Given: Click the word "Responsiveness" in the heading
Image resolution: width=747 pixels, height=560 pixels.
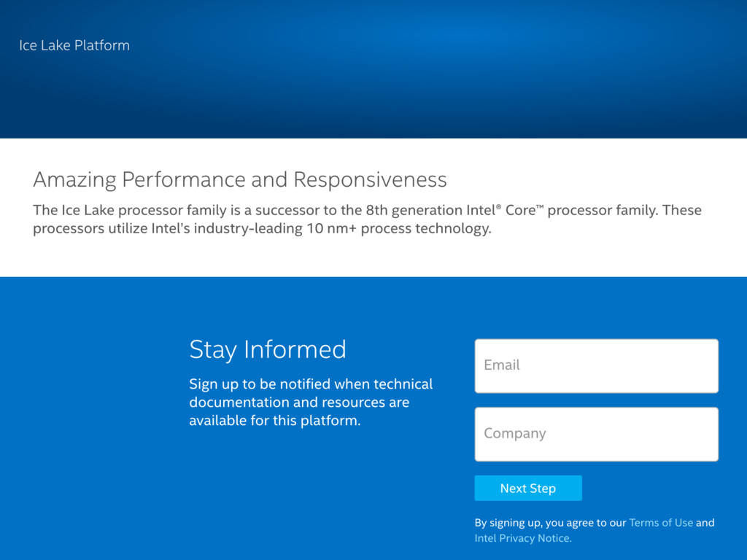Looking at the screenshot, I should (x=370, y=179).
